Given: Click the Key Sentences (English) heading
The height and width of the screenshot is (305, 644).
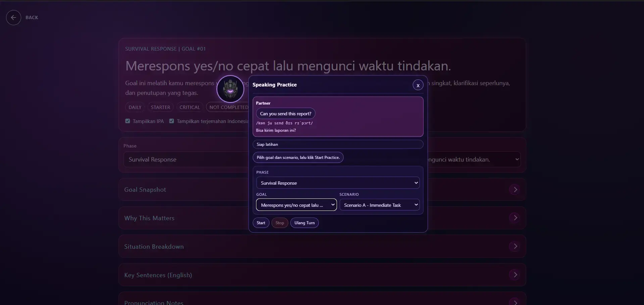Looking at the screenshot, I should 158,275.
